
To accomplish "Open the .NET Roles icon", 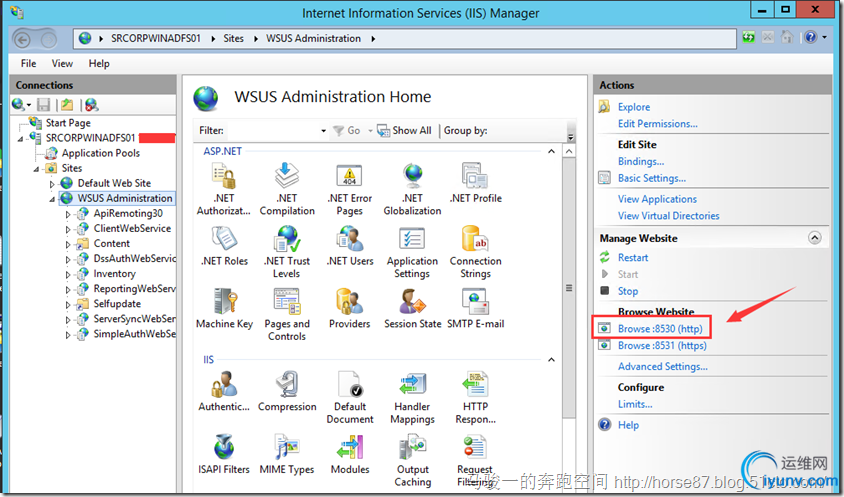I will point(223,240).
